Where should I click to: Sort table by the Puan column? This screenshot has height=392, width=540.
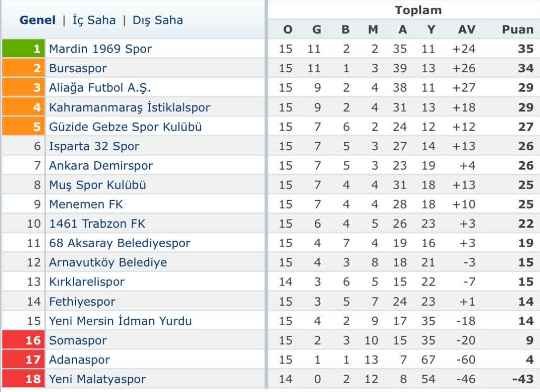(517, 30)
